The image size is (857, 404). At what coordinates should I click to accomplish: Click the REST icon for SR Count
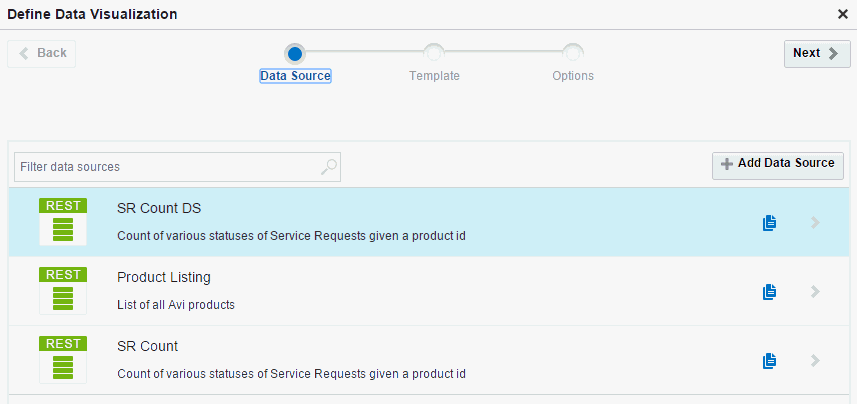[63, 359]
